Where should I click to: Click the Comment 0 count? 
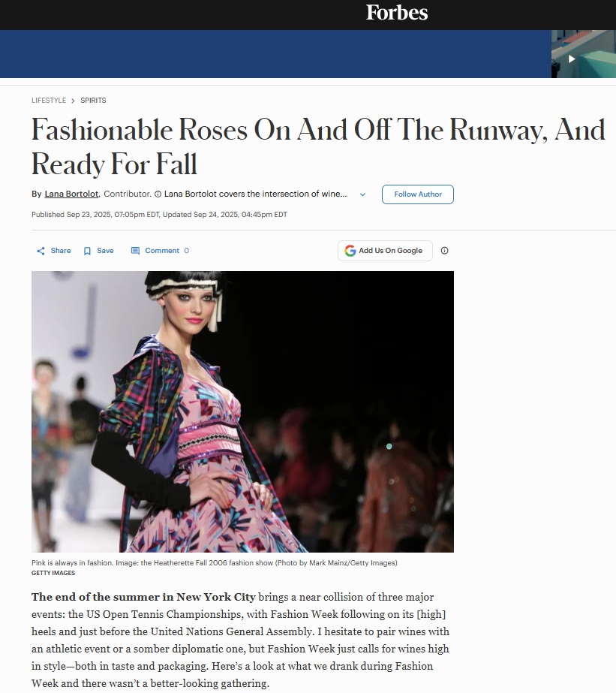pos(186,251)
